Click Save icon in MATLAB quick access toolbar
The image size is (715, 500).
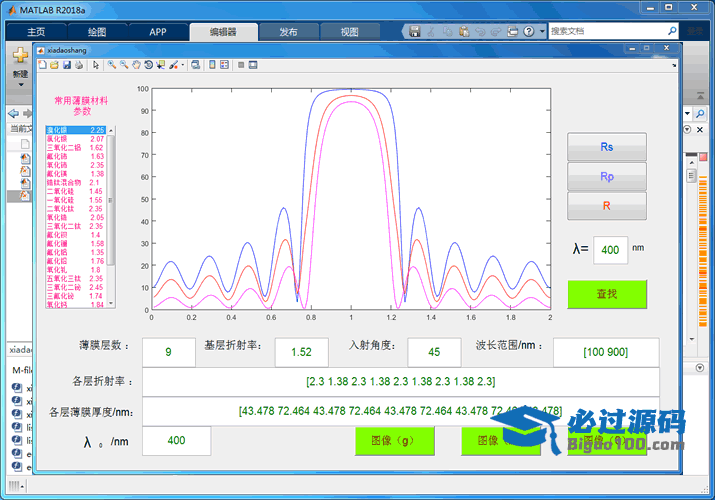[x=414, y=31]
